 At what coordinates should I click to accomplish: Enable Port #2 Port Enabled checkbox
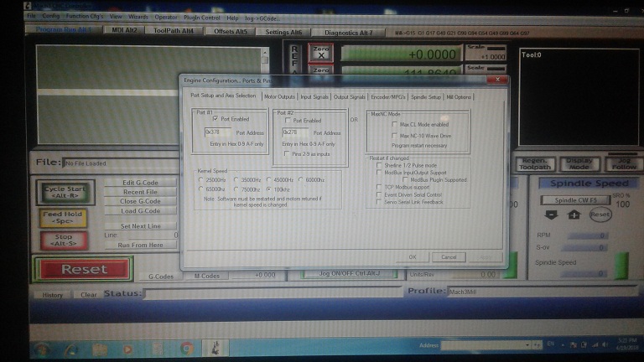288,120
